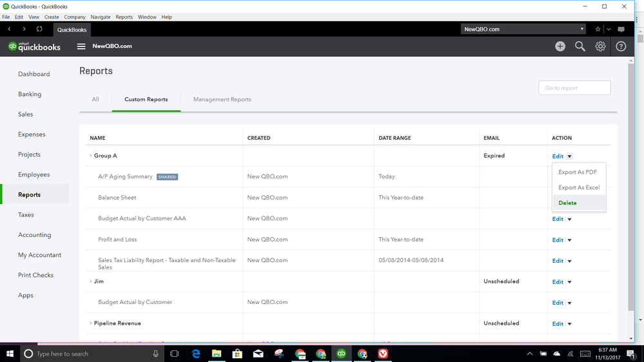The width and height of the screenshot is (644, 362).
Task: Select Export As PDF from the menu
Action: [x=578, y=172]
